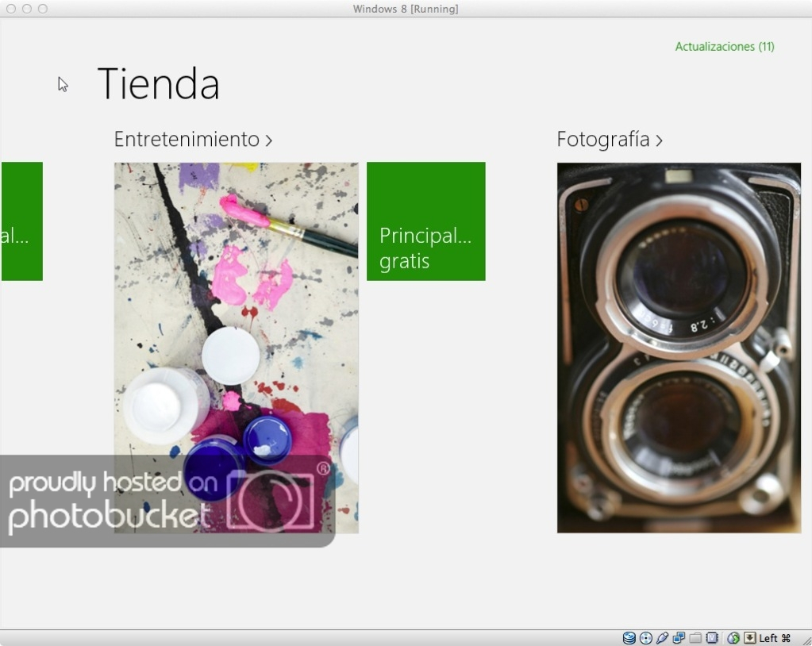Image resolution: width=812 pixels, height=646 pixels.
Task: Open the USB devices icon
Action: coord(662,638)
